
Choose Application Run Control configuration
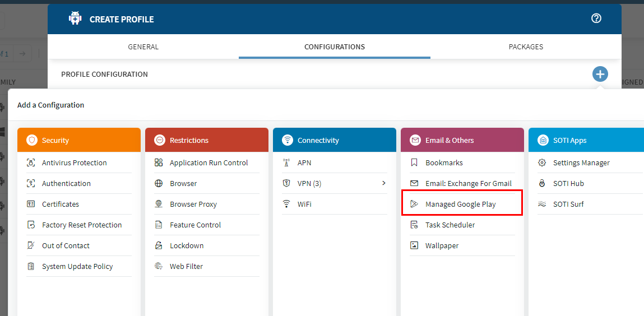[209, 162]
